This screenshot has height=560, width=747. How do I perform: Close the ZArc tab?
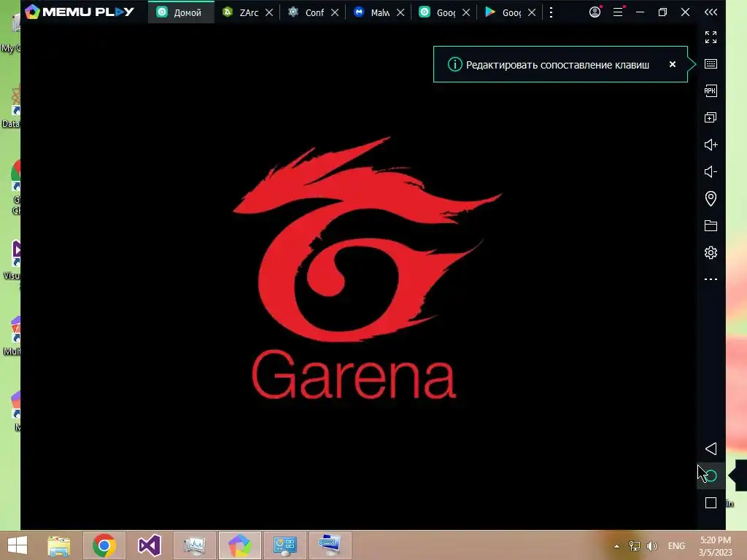point(269,13)
